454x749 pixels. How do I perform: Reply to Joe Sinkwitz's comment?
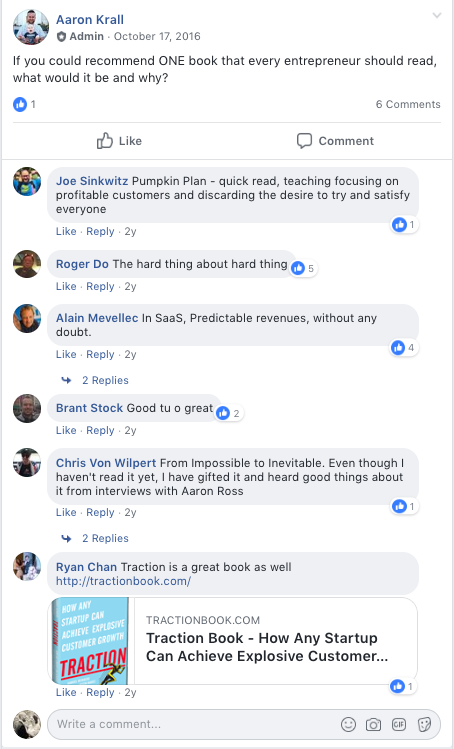(x=100, y=232)
